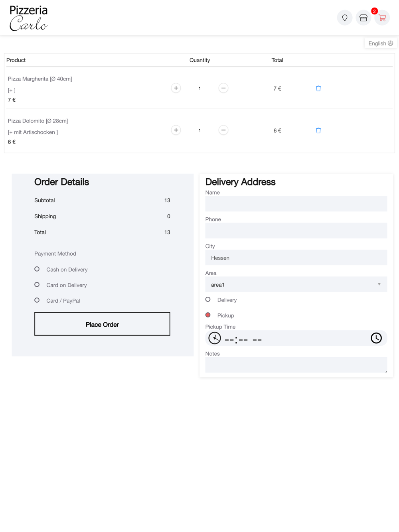This screenshot has height=532, width=399.
Task: Click the City field showing Hessen
Action: [x=296, y=258]
